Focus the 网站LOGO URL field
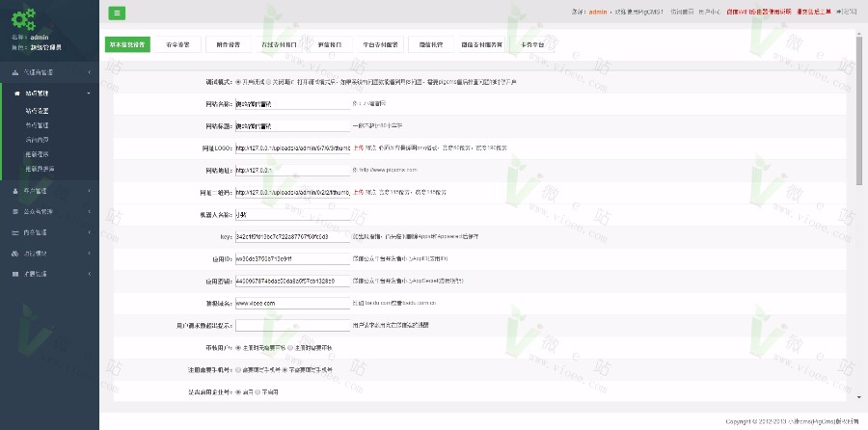 coord(293,148)
